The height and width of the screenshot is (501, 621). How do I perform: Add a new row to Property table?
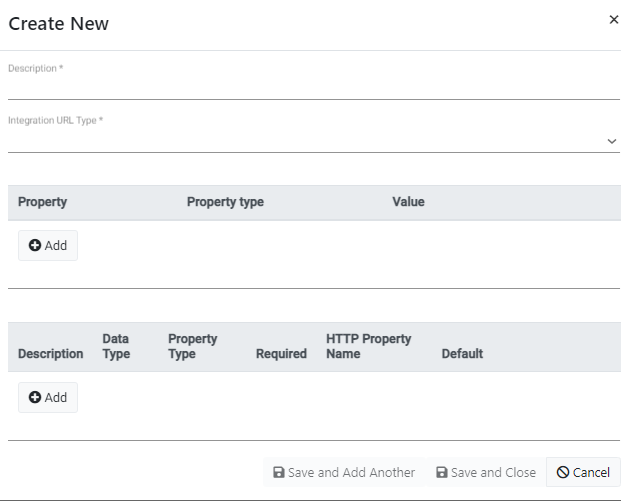(x=48, y=246)
